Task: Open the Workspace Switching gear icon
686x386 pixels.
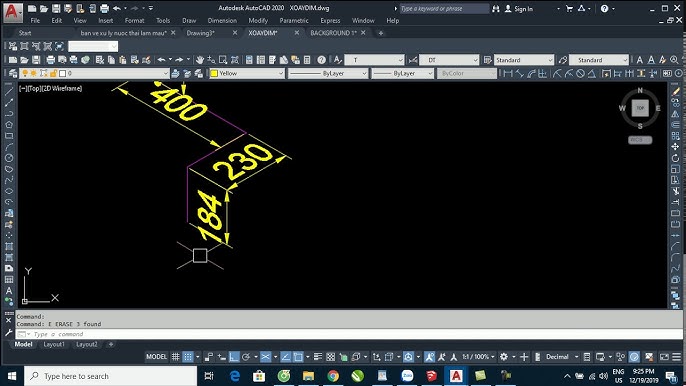Action: pyautogui.click(x=504, y=357)
